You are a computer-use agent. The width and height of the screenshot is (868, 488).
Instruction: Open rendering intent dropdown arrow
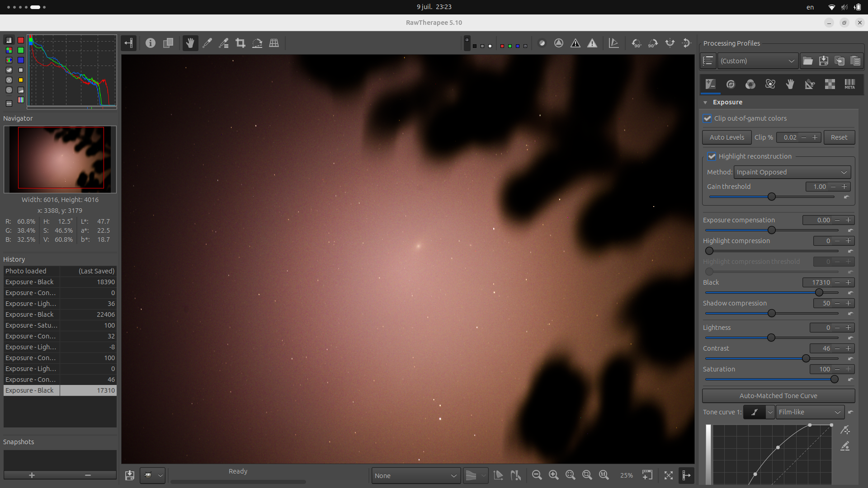tap(483, 475)
